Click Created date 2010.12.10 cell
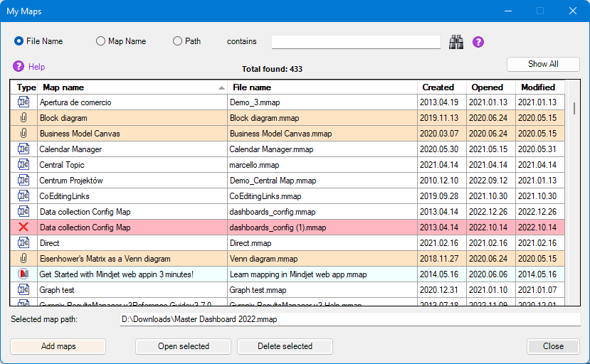 pyautogui.click(x=442, y=180)
